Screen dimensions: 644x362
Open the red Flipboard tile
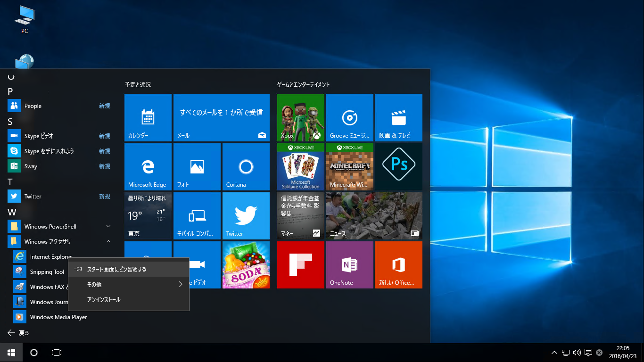click(x=301, y=265)
